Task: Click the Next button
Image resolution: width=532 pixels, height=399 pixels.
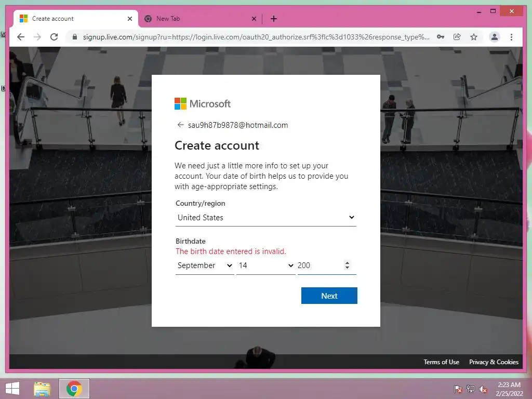Action: (x=329, y=296)
